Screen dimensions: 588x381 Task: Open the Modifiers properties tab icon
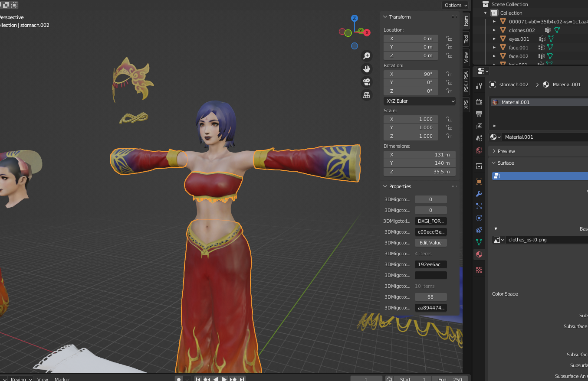click(479, 194)
